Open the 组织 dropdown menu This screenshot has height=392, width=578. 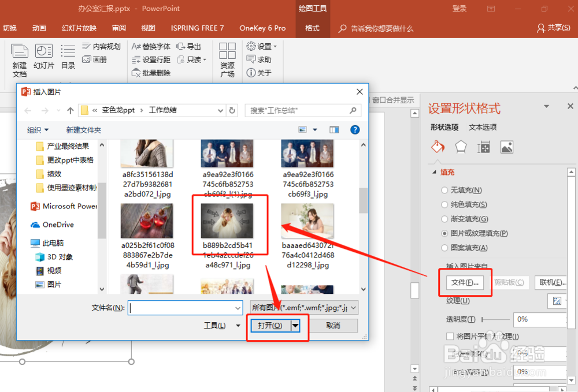tap(38, 130)
